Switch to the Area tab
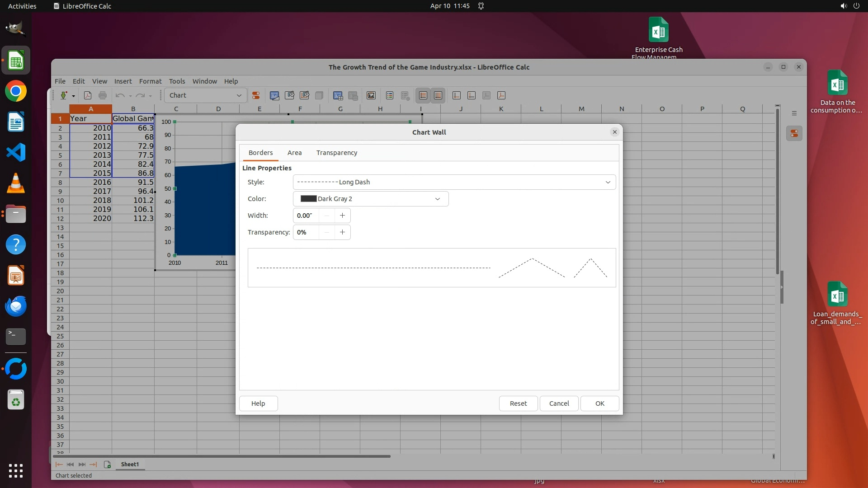The image size is (868, 488). (x=294, y=153)
